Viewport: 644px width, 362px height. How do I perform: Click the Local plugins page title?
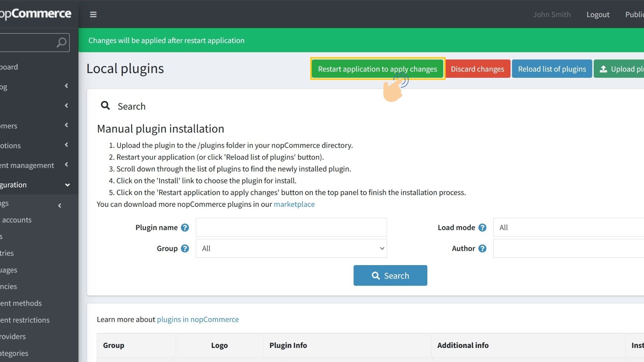click(x=125, y=69)
